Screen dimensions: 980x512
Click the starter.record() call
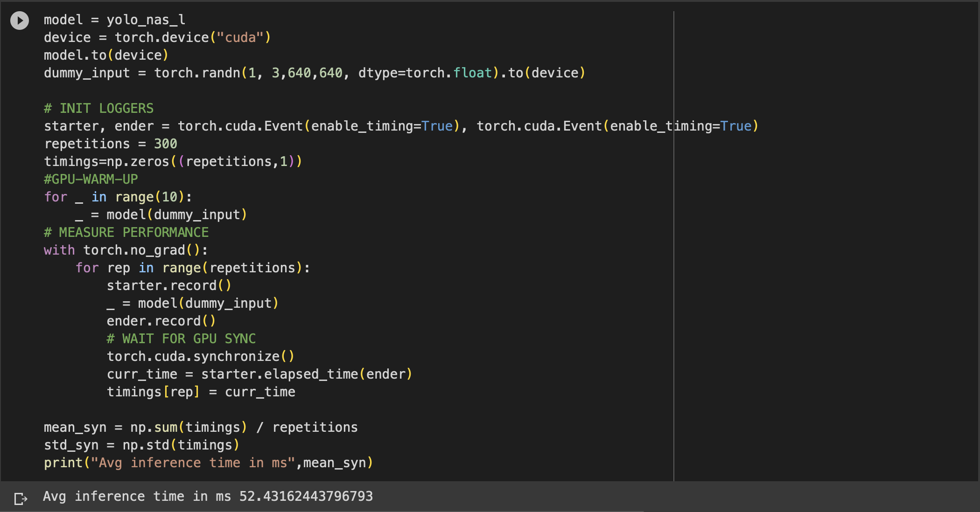(x=168, y=285)
